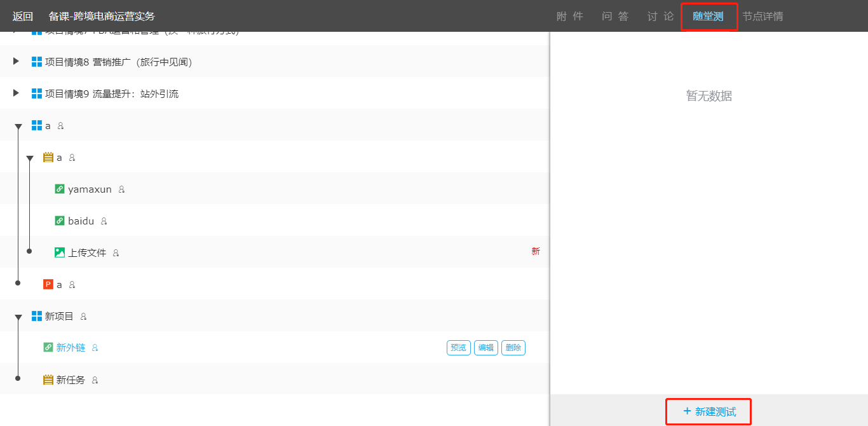Click the blue grid icon of project a

click(x=37, y=125)
